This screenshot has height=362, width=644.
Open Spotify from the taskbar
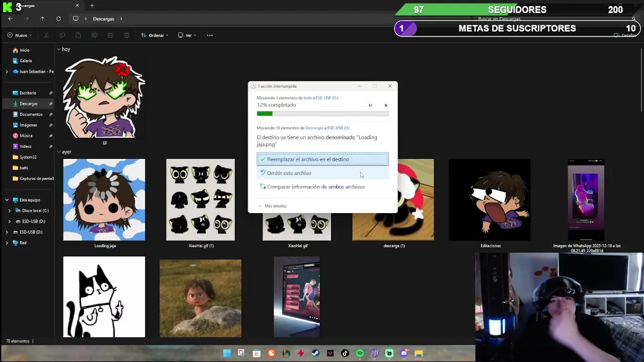[360, 353]
